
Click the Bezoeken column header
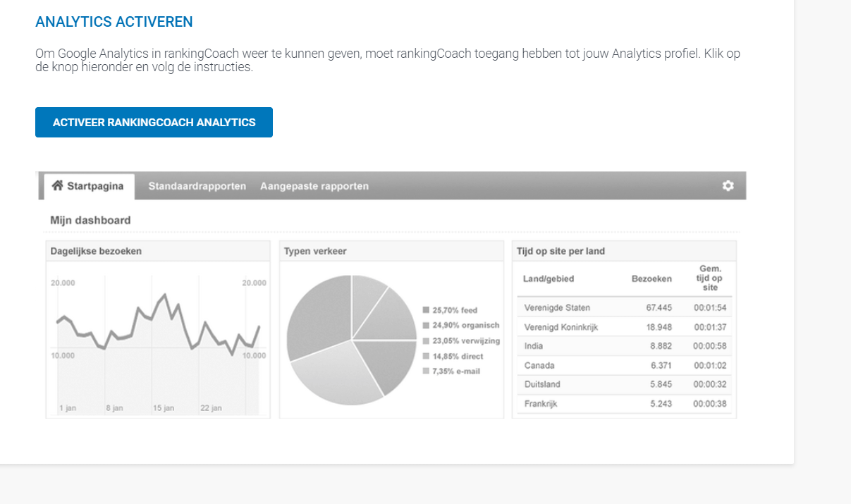click(651, 278)
